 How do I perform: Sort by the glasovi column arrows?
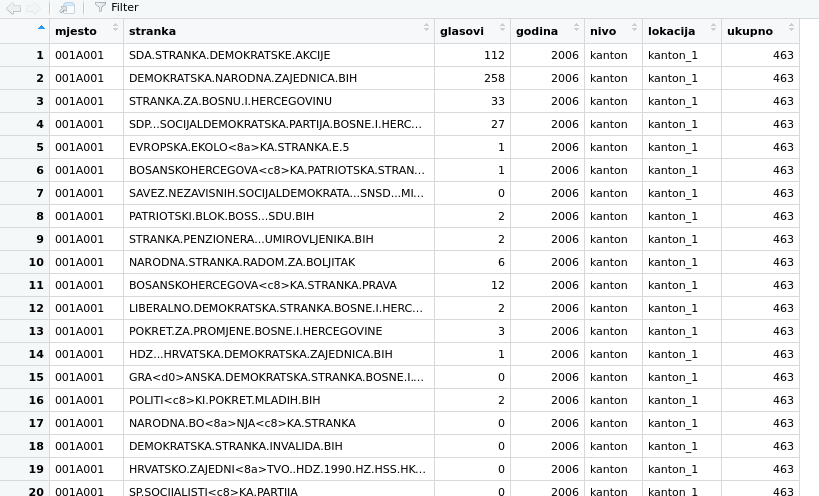pos(502,28)
